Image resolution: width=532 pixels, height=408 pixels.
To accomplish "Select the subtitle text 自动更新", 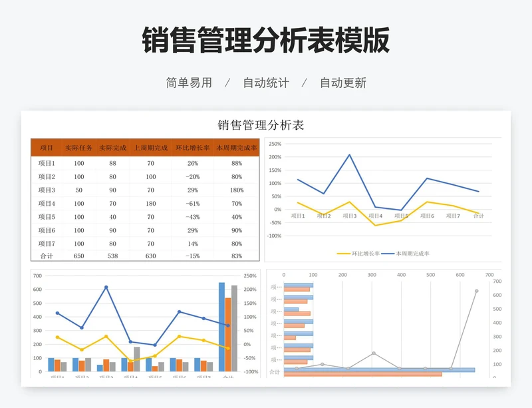I will tap(343, 83).
